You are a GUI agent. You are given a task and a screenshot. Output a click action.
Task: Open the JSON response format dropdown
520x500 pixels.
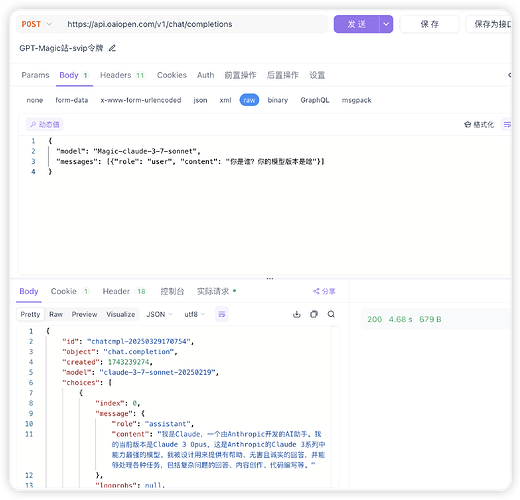pyautogui.click(x=159, y=314)
